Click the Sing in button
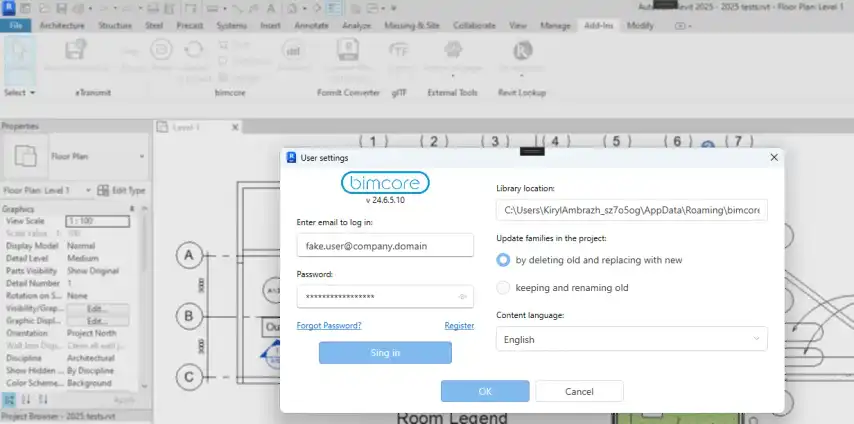The image size is (854, 424). (x=385, y=353)
